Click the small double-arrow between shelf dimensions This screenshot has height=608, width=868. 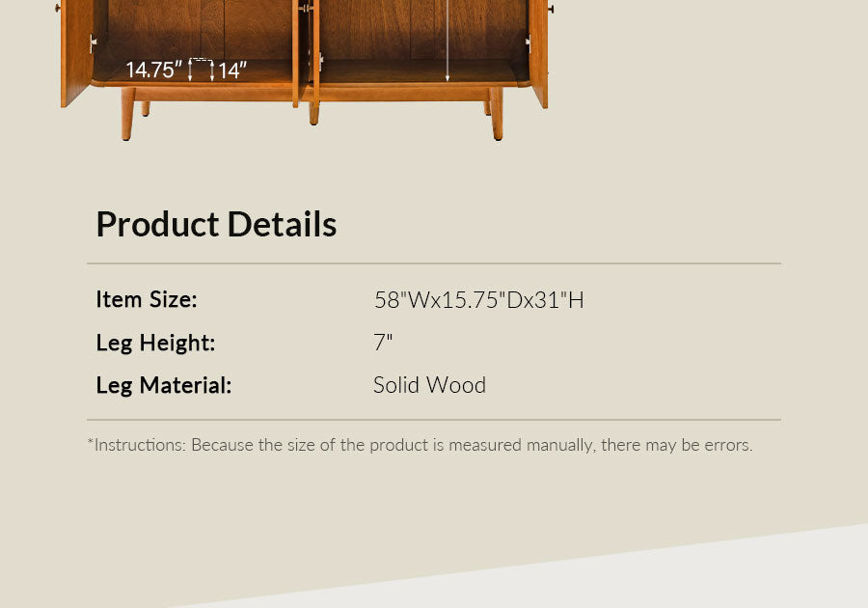[201, 69]
